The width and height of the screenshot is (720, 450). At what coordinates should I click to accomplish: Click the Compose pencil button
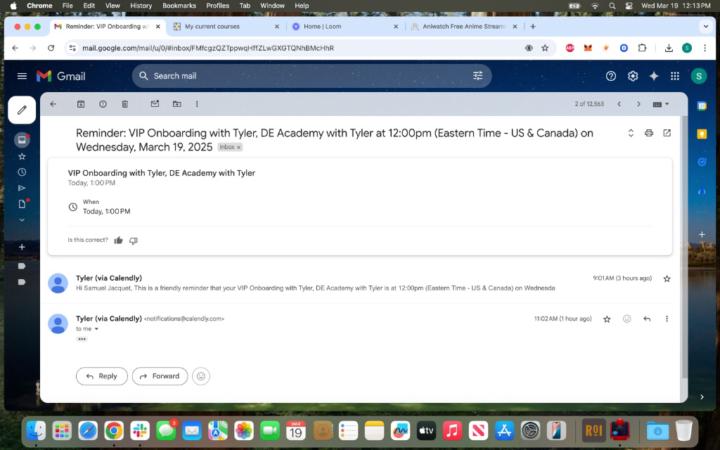click(x=22, y=109)
